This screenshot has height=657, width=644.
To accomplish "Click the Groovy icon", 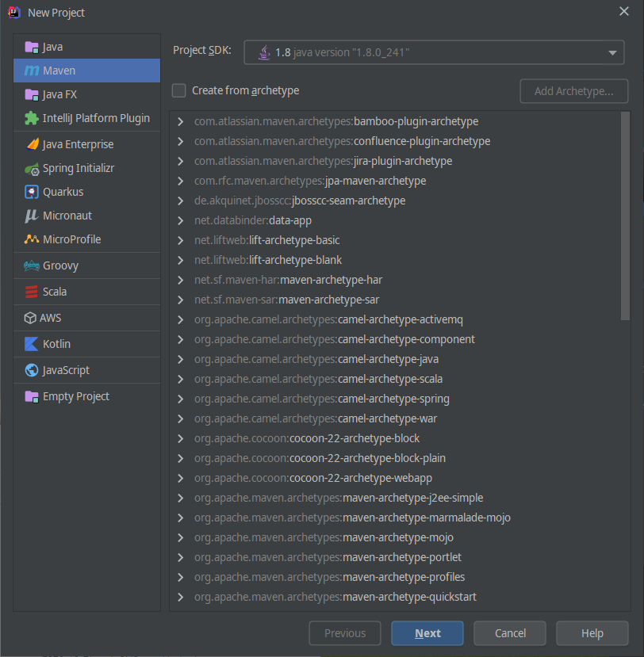I will click(x=32, y=265).
